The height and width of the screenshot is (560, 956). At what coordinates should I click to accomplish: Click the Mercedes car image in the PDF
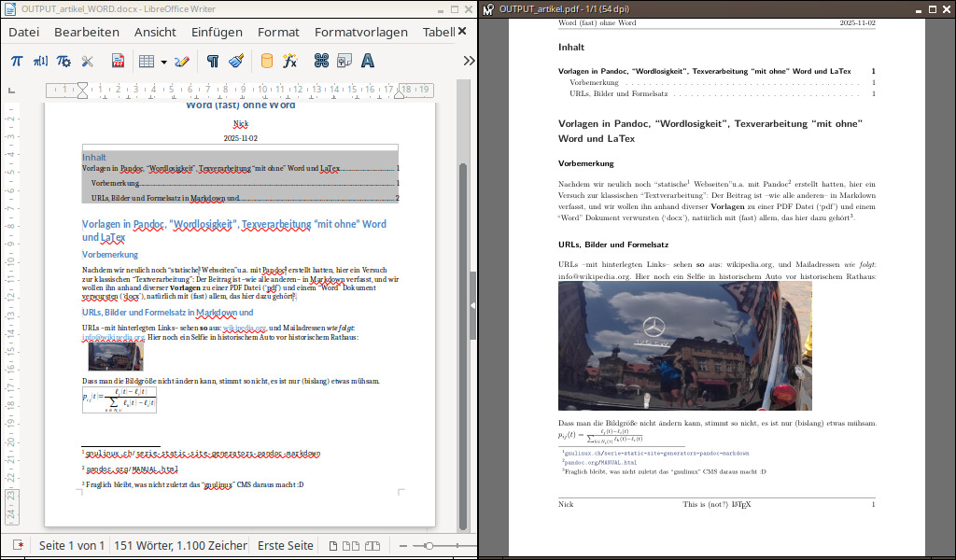pyautogui.click(x=684, y=345)
